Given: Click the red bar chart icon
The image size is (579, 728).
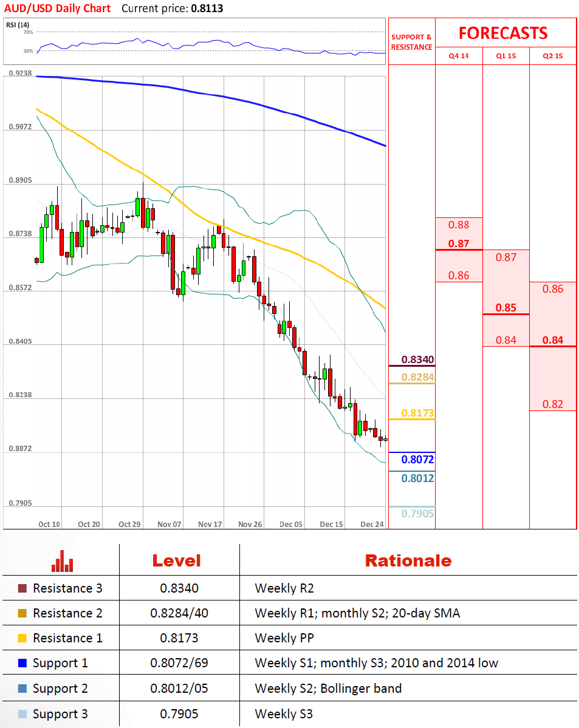Looking at the screenshot, I should pyautogui.click(x=62, y=561).
